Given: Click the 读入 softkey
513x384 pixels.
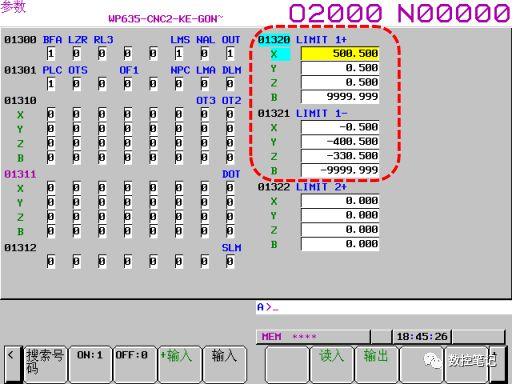Looking at the screenshot, I should (332, 364).
